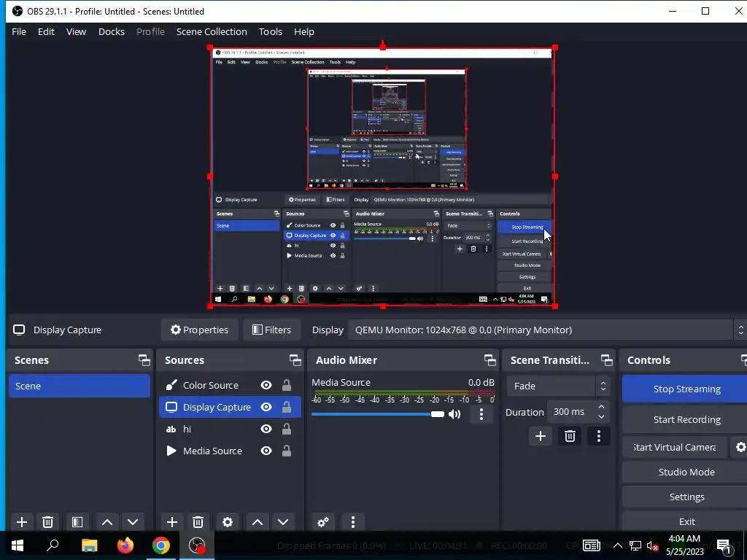Screen dimensions: 747x560
Task: Increase transition duration up arrow
Action: point(601,407)
